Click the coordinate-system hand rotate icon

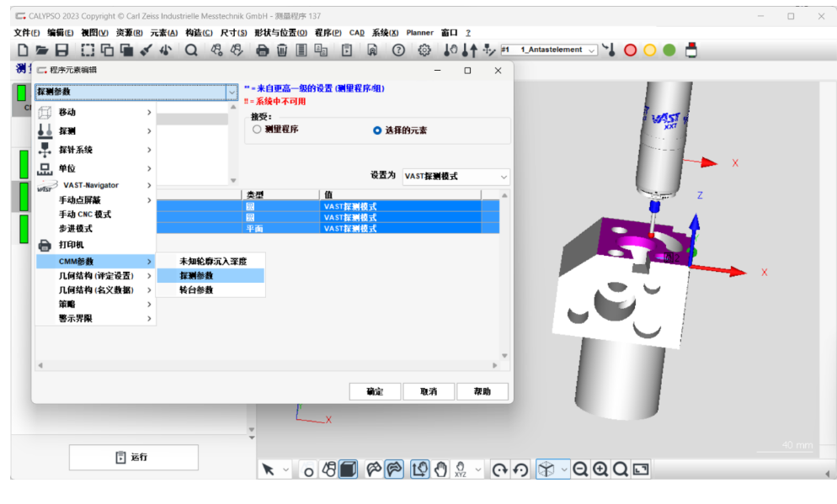click(x=420, y=470)
